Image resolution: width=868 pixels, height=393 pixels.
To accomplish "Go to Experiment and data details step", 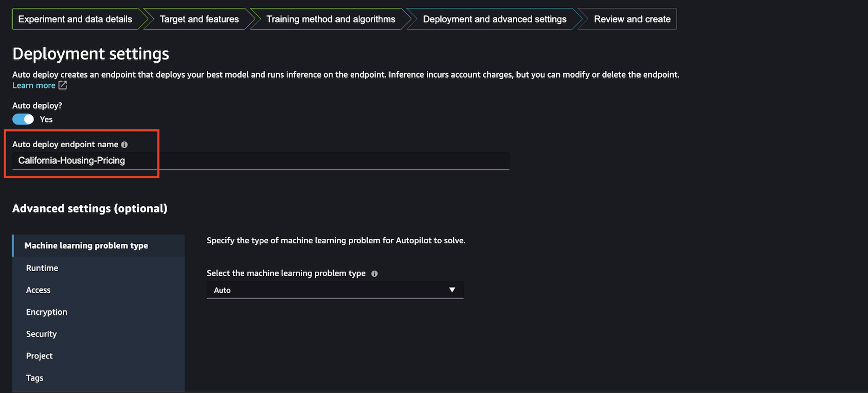I will [x=75, y=19].
